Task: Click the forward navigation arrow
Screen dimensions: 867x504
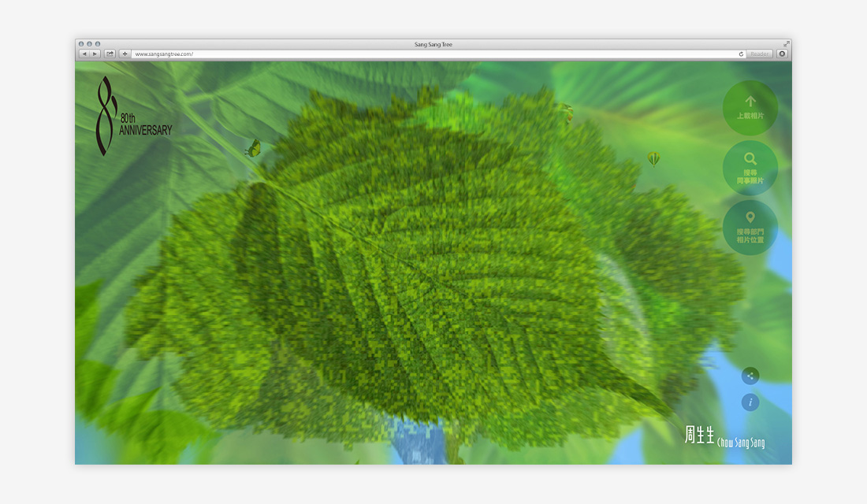Action: pos(94,54)
